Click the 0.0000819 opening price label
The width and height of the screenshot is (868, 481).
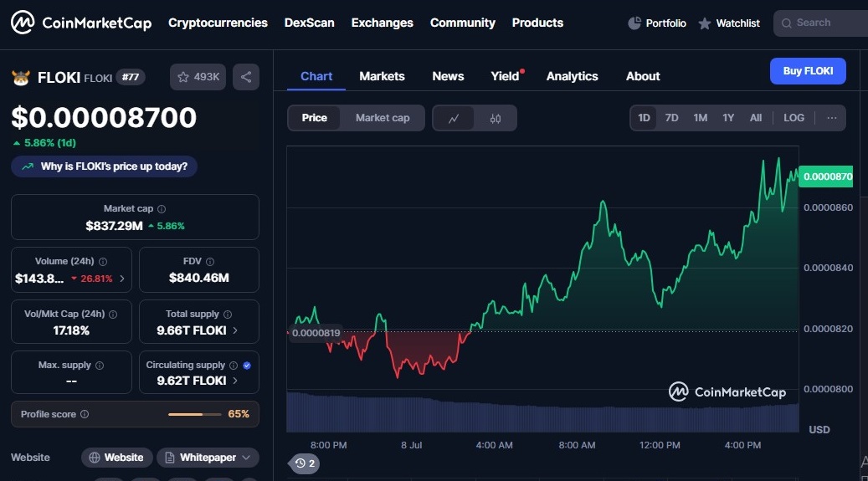[316, 333]
